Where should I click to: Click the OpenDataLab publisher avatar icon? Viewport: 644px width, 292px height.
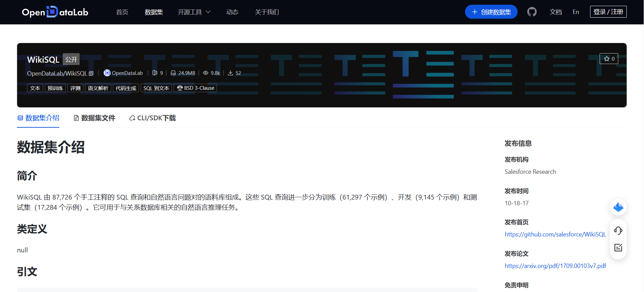tap(107, 73)
